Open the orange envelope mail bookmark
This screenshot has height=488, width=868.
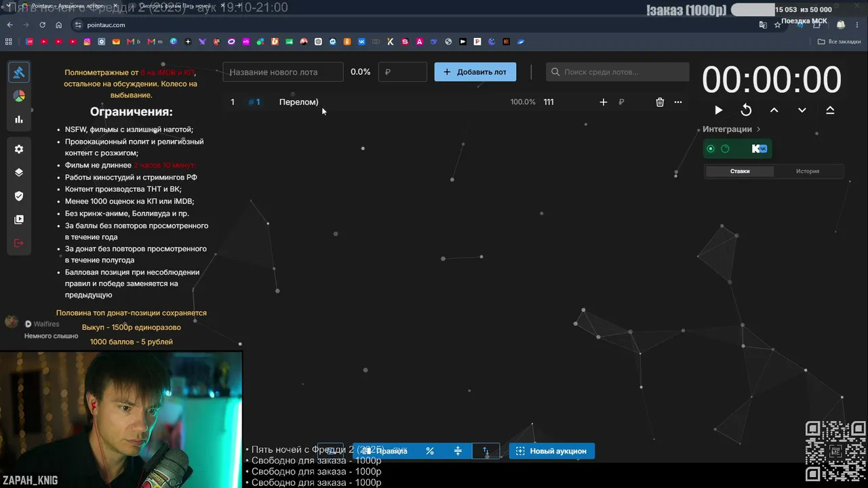(116, 42)
